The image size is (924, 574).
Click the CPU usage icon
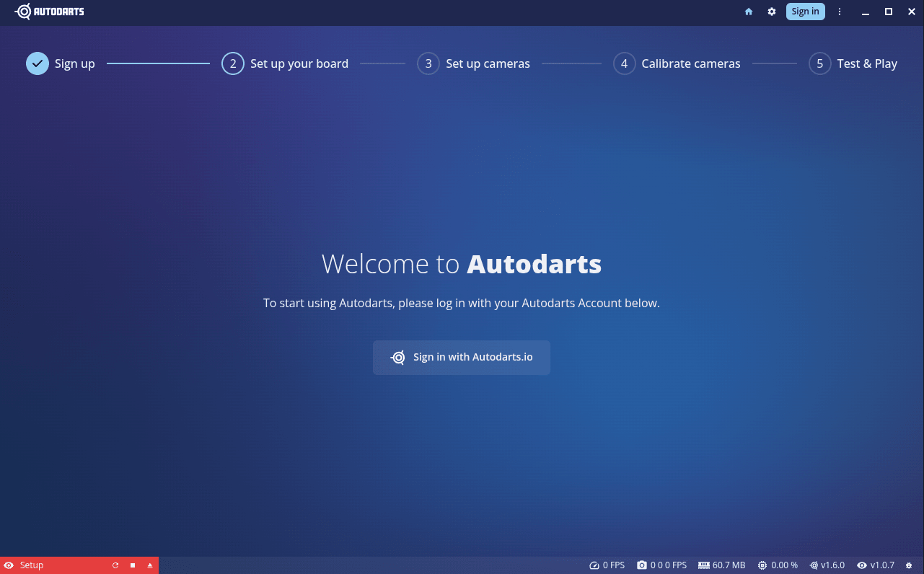point(762,565)
